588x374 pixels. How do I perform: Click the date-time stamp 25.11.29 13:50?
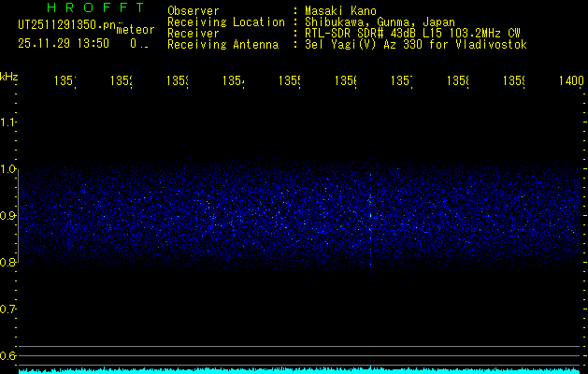(x=64, y=43)
